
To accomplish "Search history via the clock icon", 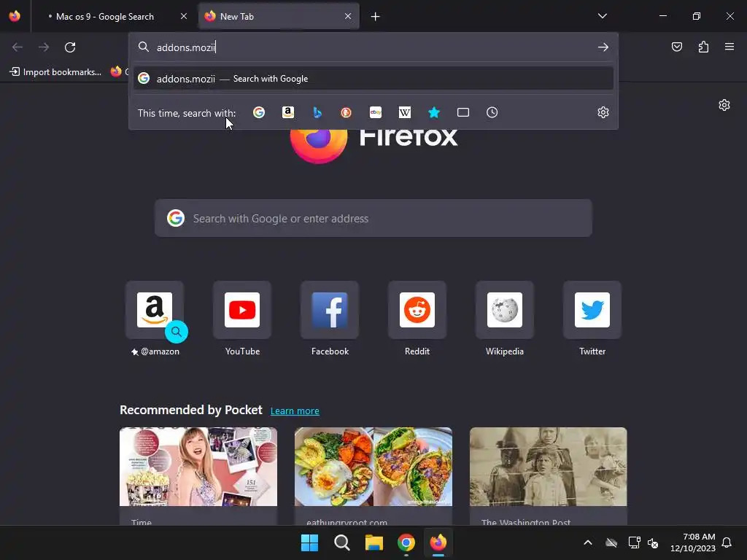I will pos(492,112).
